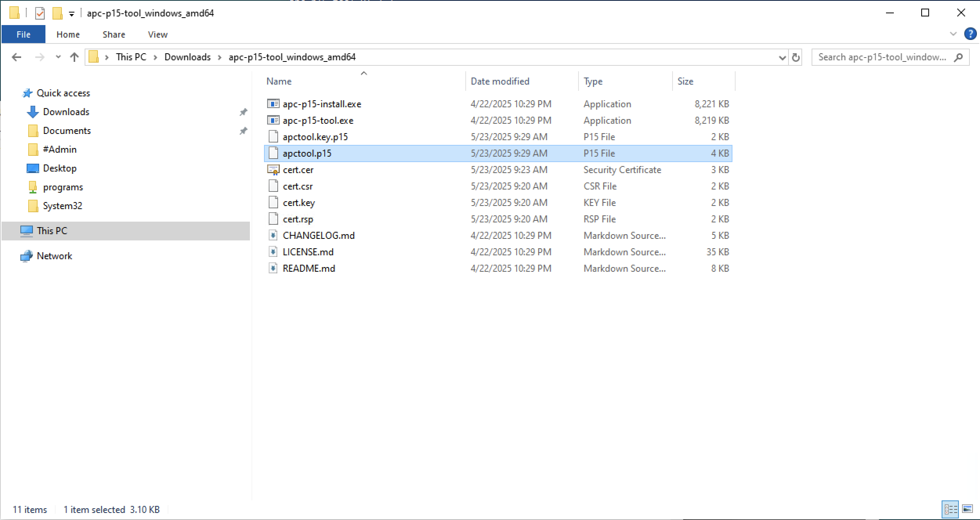This screenshot has width=980, height=520.
Task: Switch to Details view layout icon
Action: tap(951, 509)
